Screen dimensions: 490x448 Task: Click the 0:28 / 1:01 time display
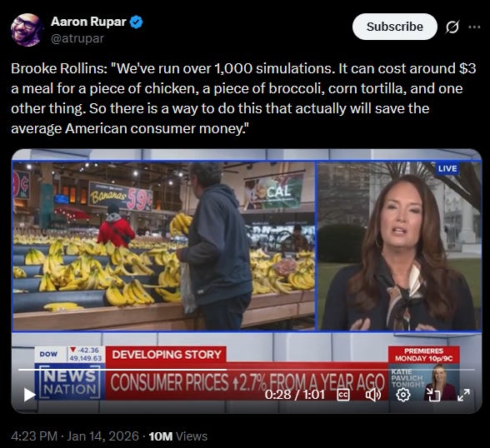[295, 395]
